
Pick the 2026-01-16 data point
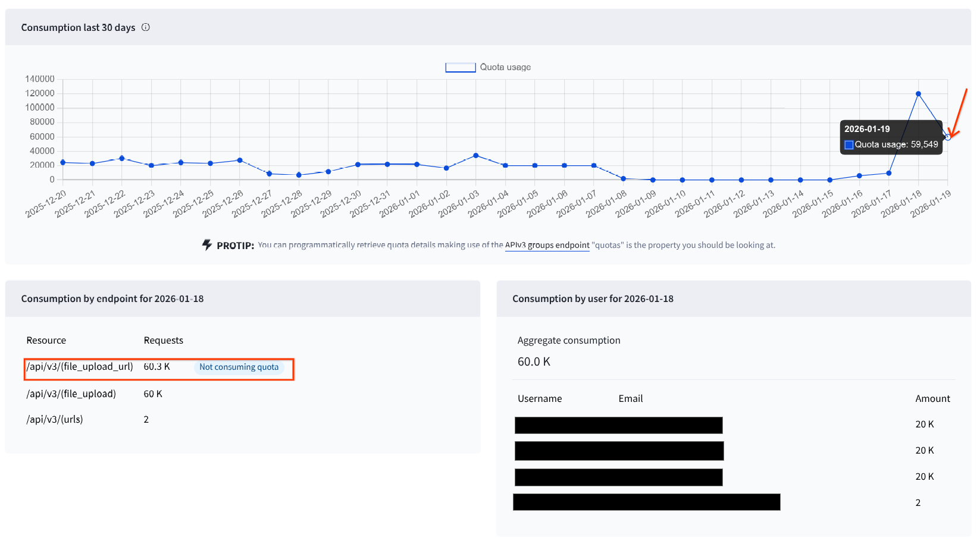[x=859, y=175]
